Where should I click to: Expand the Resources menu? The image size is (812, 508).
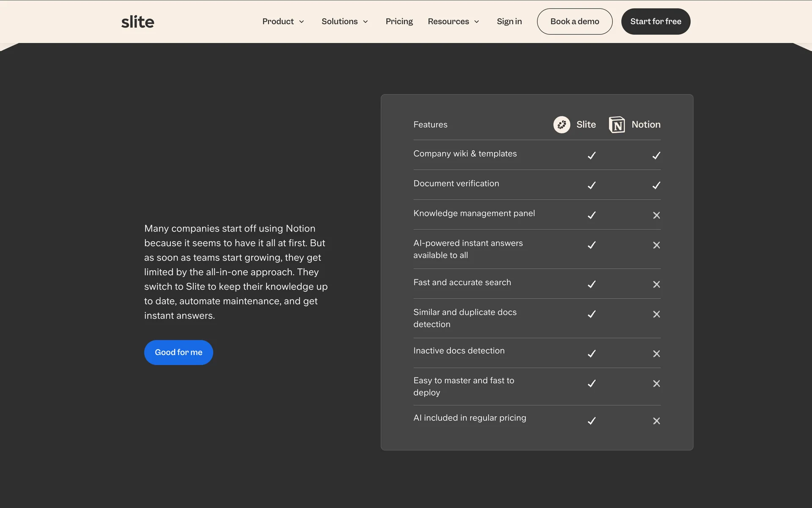click(453, 22)
